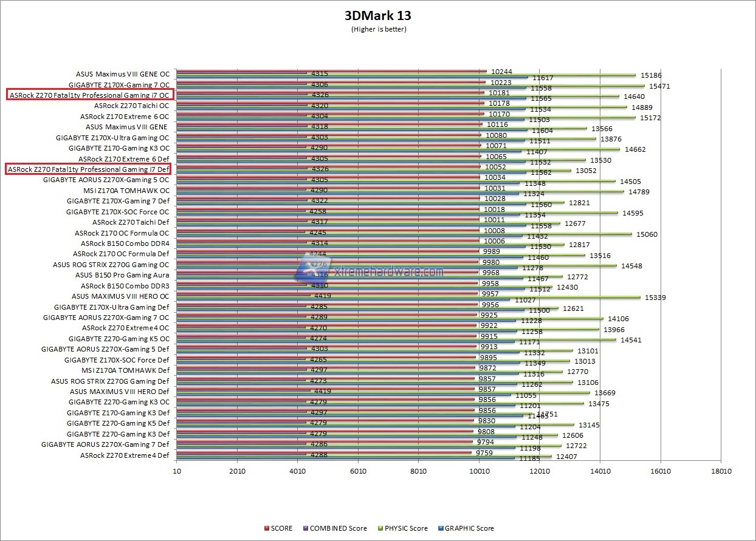Click the ASUS B150 Pro Gaming Aura label

tap(122, 275)
